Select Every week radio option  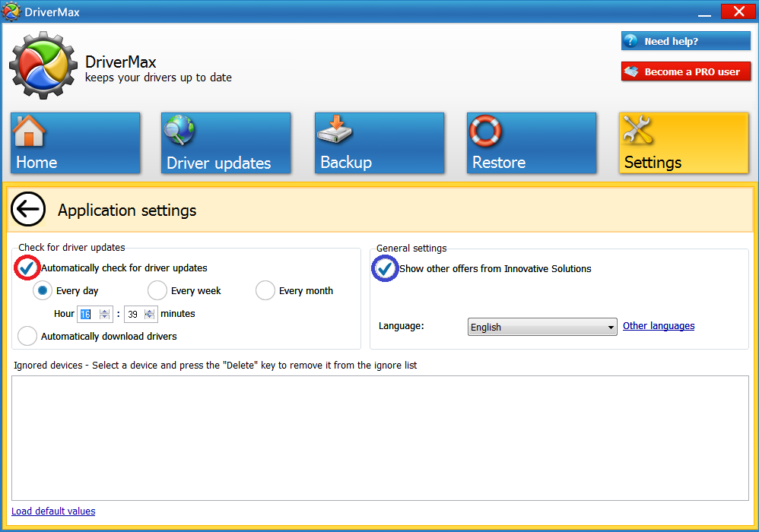(x=157, y=290)
